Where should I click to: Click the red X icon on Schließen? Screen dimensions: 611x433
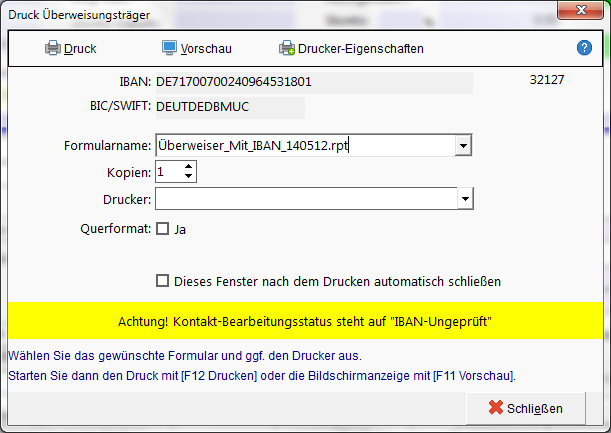[496, 407]
